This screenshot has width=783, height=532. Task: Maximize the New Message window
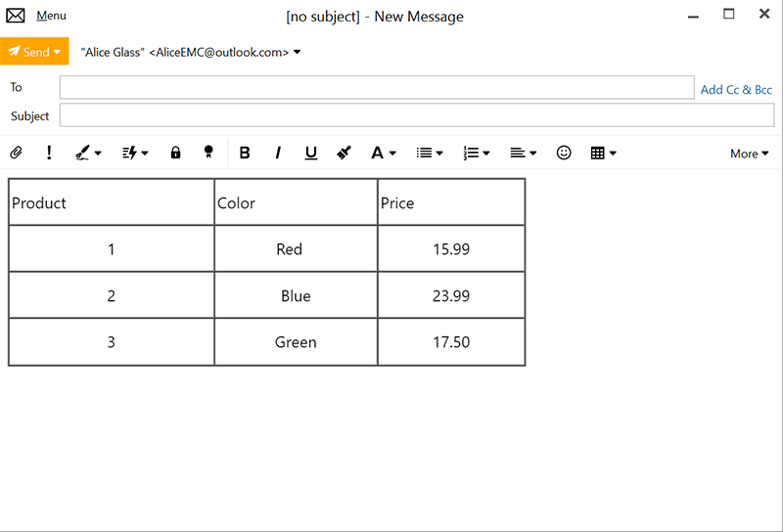tap(728, 14)
